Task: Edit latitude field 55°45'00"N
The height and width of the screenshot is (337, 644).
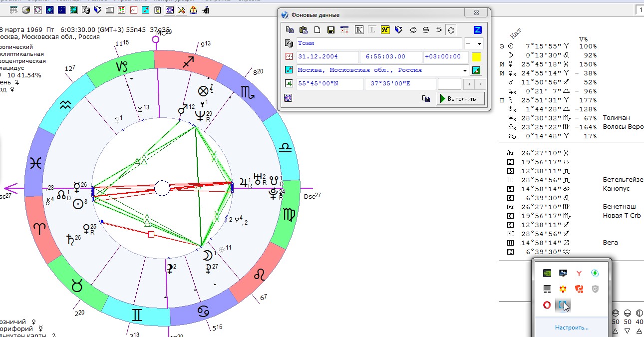Action: pos(330,84)
